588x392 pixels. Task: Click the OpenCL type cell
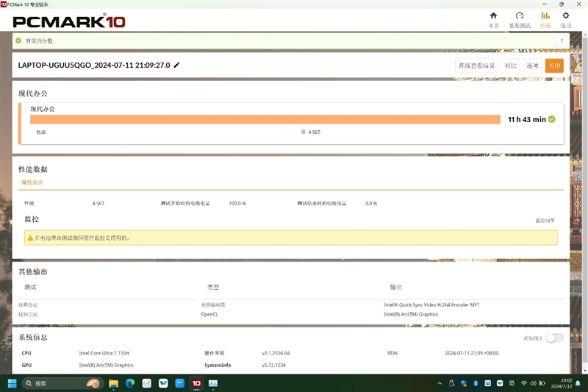pyautogui.click(x=209, y=314)
